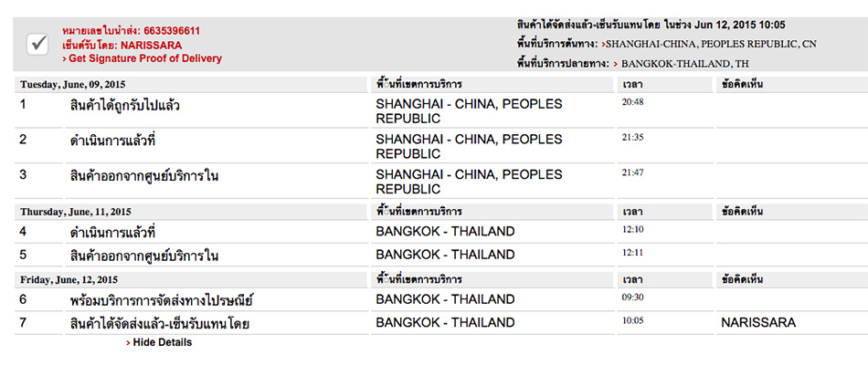Click the Friday, June 12, 2015 date header
Image resolution: width=868 pixels, height=376 pixels.
[69, 279]
